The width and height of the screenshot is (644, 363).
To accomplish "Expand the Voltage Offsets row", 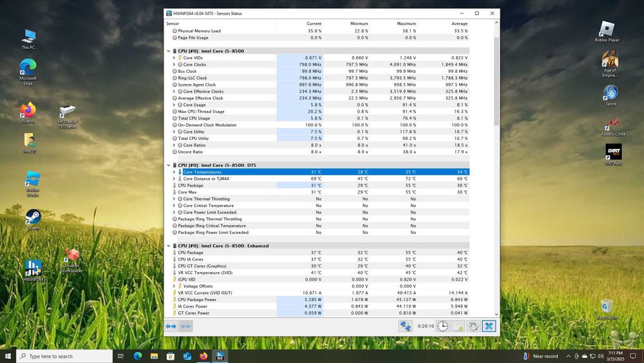I will (x=174, y=286).
